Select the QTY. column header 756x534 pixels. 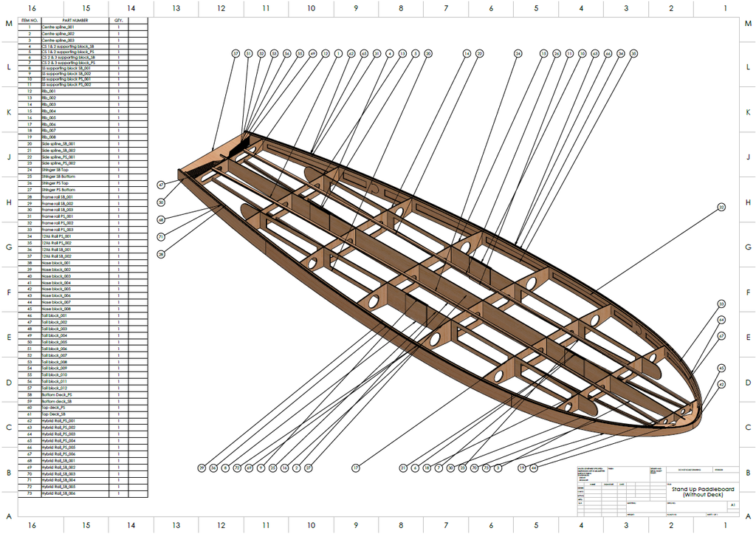pyautogui.click(x=118, y=21)
